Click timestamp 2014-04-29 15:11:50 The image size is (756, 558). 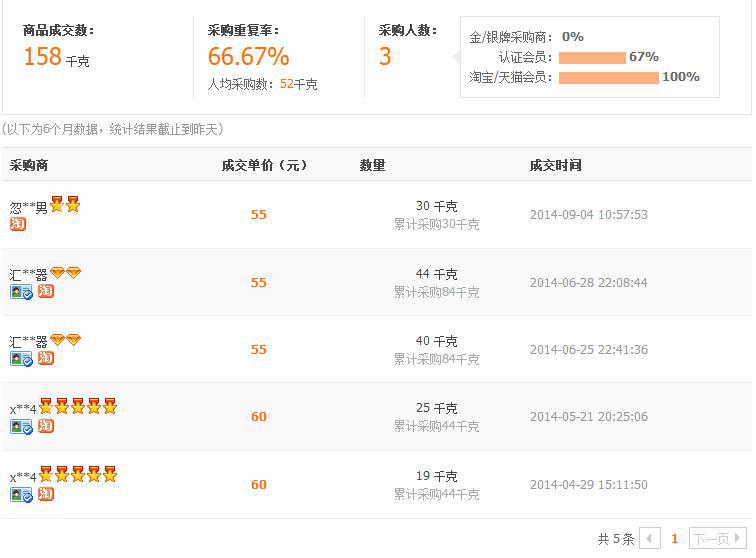click(x=589, y=484)
